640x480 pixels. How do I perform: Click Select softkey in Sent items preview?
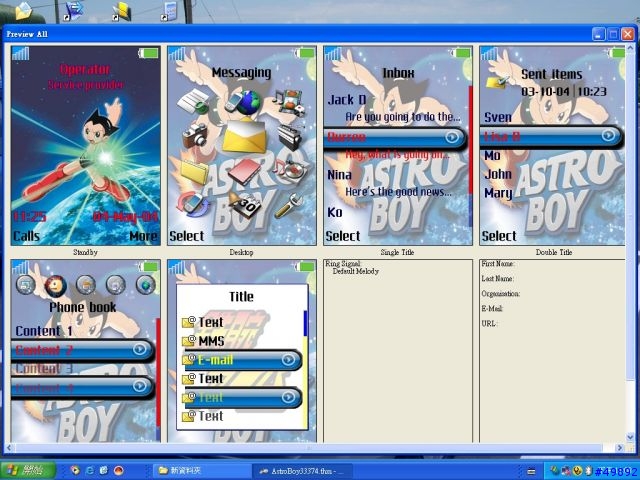click(x=499, y=236)
